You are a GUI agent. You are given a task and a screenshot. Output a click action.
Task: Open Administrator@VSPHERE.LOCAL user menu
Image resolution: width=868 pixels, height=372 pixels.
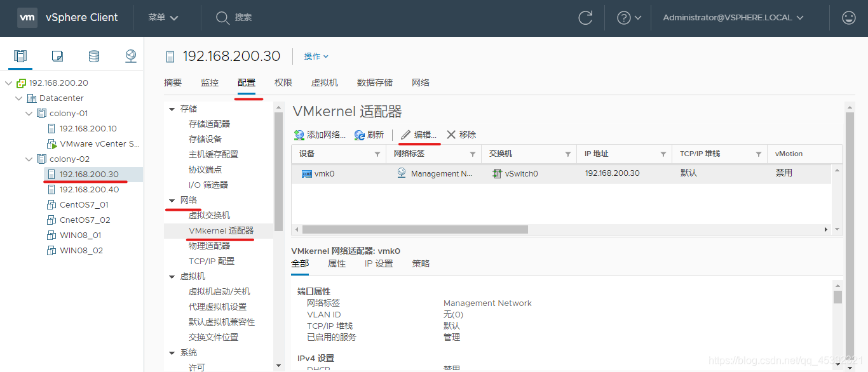click(x=733, y=18)
